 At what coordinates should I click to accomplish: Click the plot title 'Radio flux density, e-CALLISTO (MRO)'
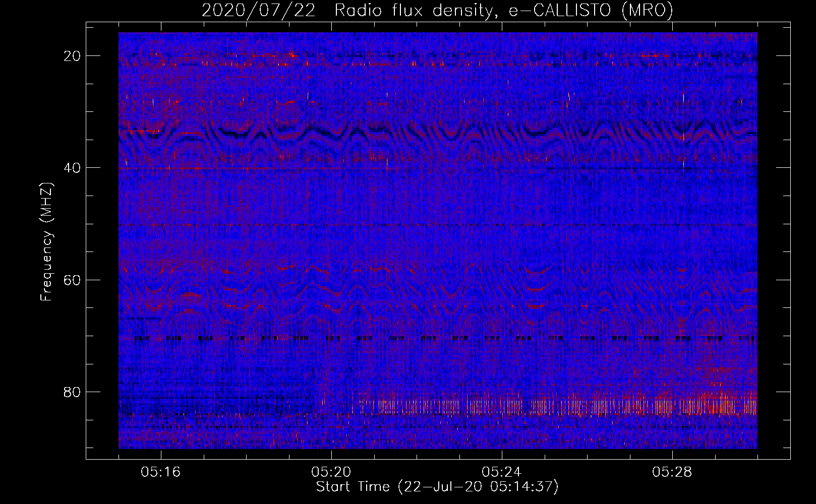(x=503, y=10)
